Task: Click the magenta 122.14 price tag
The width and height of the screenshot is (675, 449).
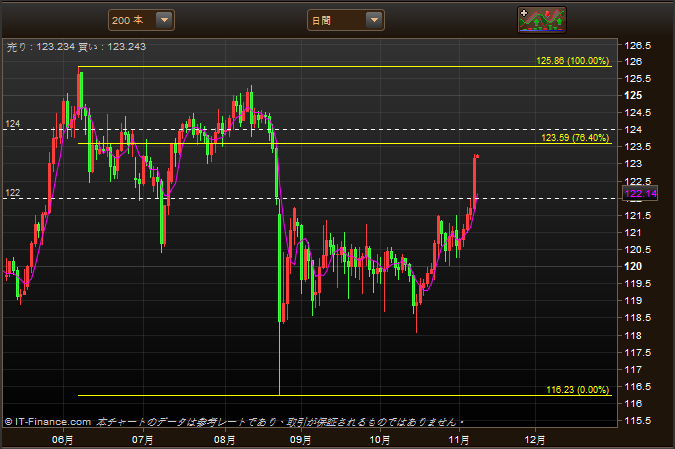Action: pyautogui.click(x=641, y=194)
